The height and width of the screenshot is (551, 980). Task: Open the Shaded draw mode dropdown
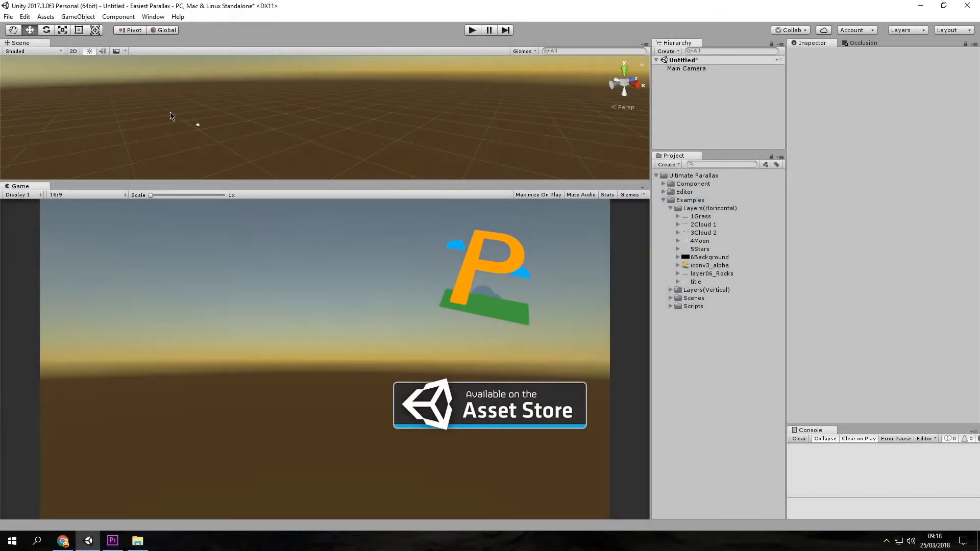[x=34, y=51]
